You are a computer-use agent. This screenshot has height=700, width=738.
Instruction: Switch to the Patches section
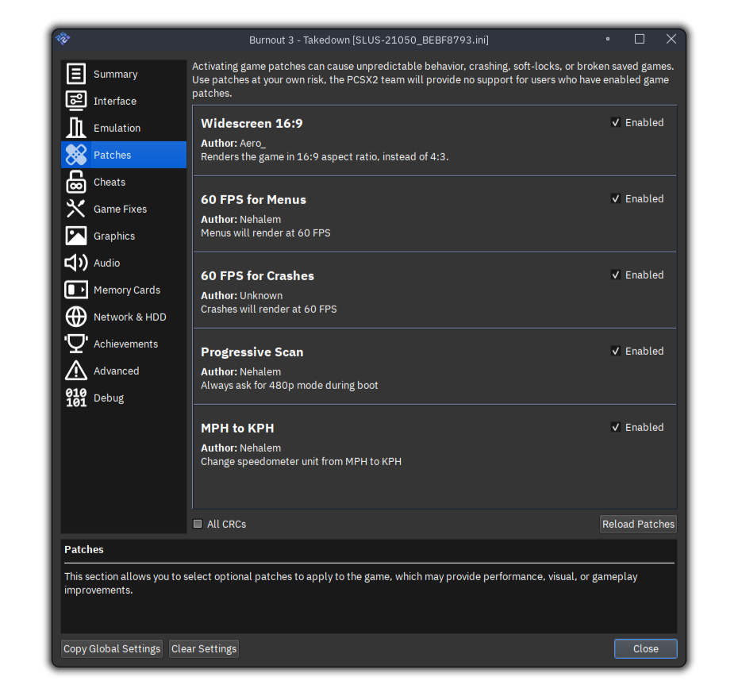[124, 155]
